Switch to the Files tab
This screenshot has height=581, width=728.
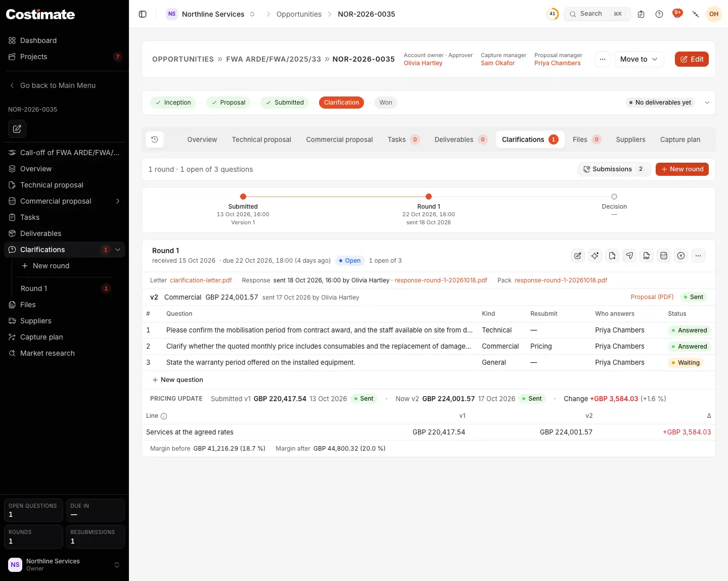pos(586,139)
